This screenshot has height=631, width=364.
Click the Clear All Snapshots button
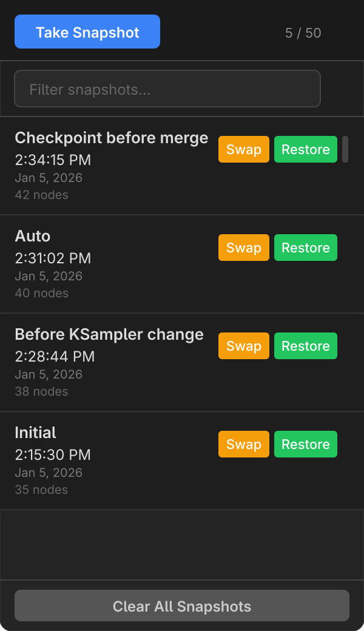(x=181, y=606)
